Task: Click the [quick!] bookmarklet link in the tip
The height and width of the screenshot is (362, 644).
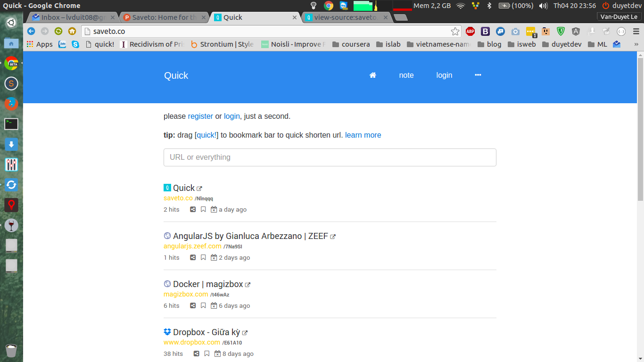Action: click(206, 135)
